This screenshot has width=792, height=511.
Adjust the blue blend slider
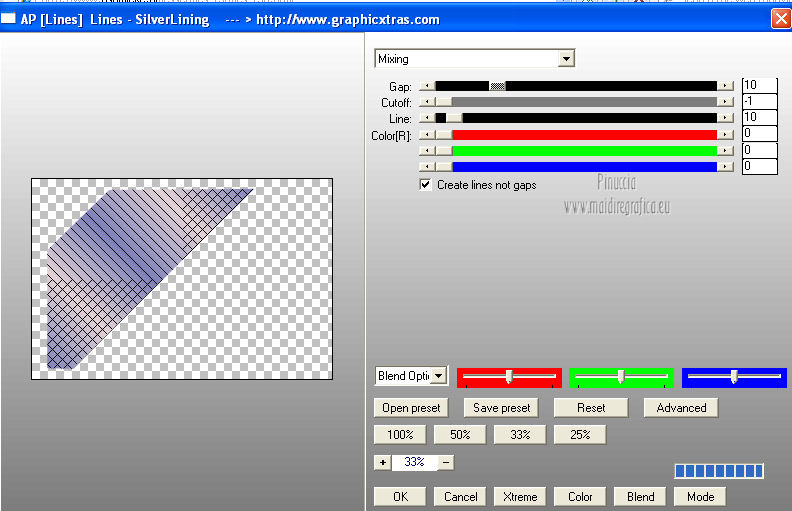[x=734, y=377]
